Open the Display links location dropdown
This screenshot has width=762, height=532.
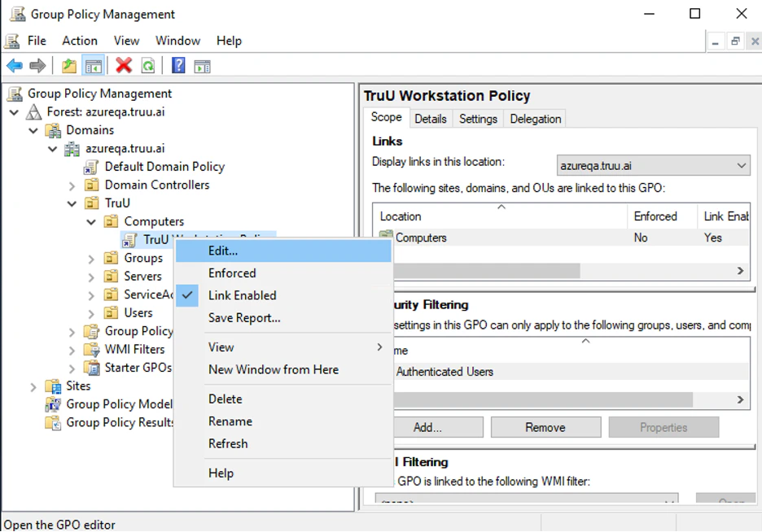[x=653, y=165]
